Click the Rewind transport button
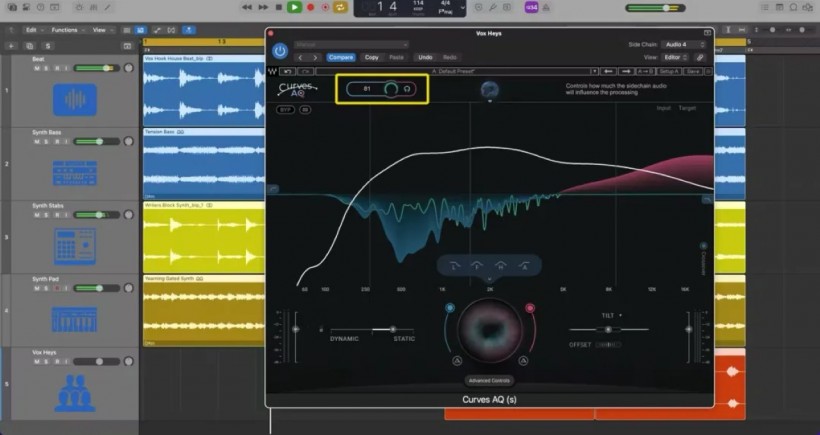The height and width of the screenshot is (435, 820). [247, 7]
